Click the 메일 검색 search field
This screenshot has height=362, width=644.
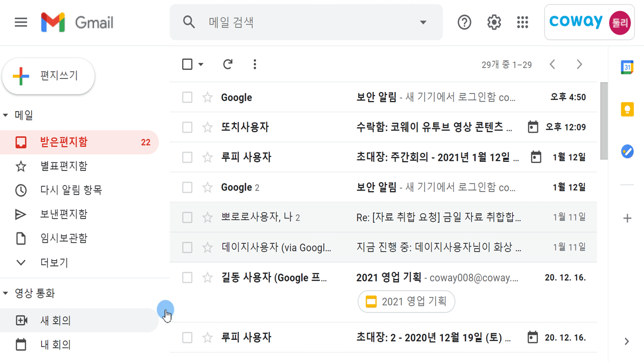[307, 22]
